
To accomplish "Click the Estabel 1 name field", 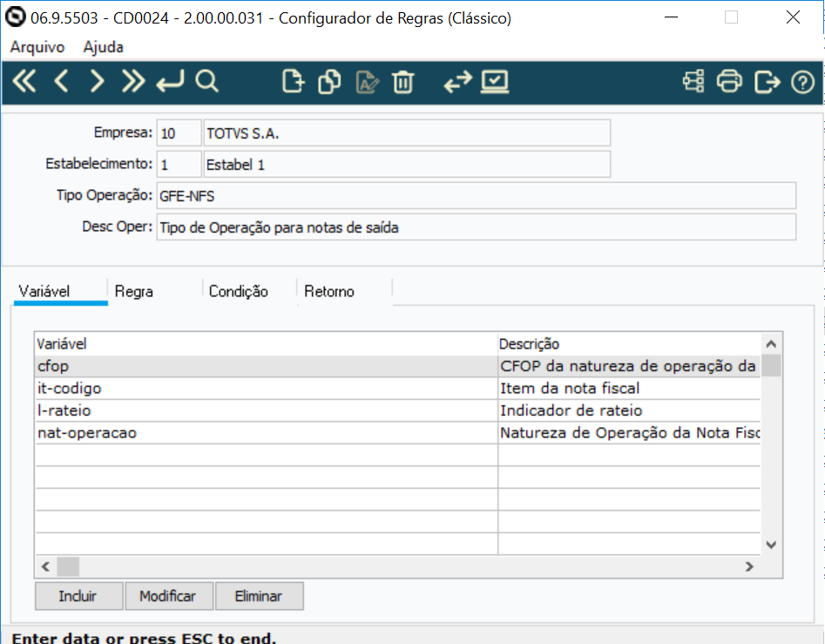I will (407, 164).
